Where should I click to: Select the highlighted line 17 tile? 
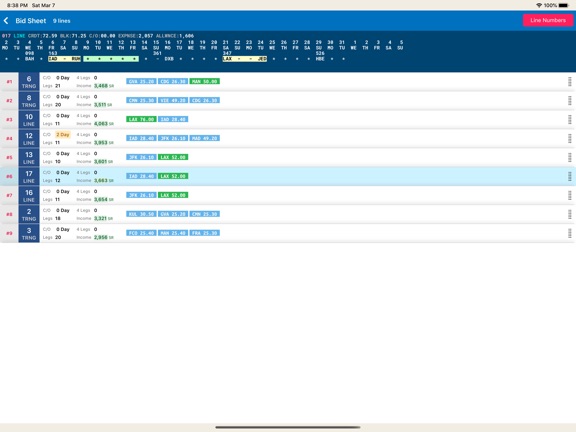coord(29,176)
